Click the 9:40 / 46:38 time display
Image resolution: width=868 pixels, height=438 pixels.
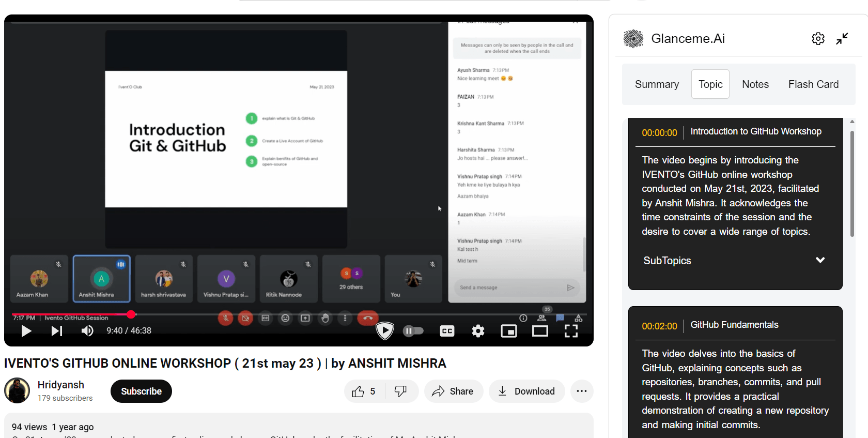pyautogui.click(x=129, y=330)
